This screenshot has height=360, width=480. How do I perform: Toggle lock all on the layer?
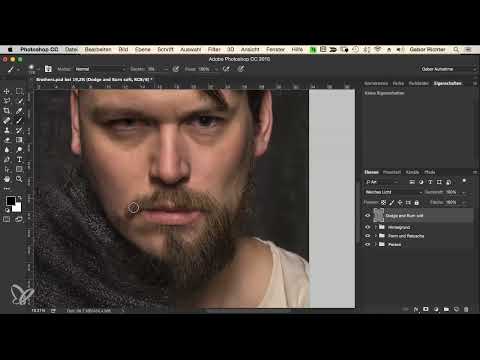[416, 202]
